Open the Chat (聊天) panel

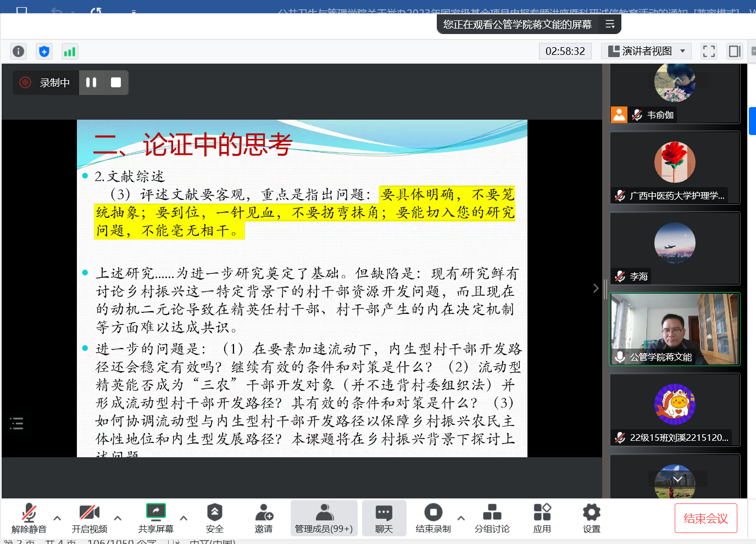coord(383,518)
